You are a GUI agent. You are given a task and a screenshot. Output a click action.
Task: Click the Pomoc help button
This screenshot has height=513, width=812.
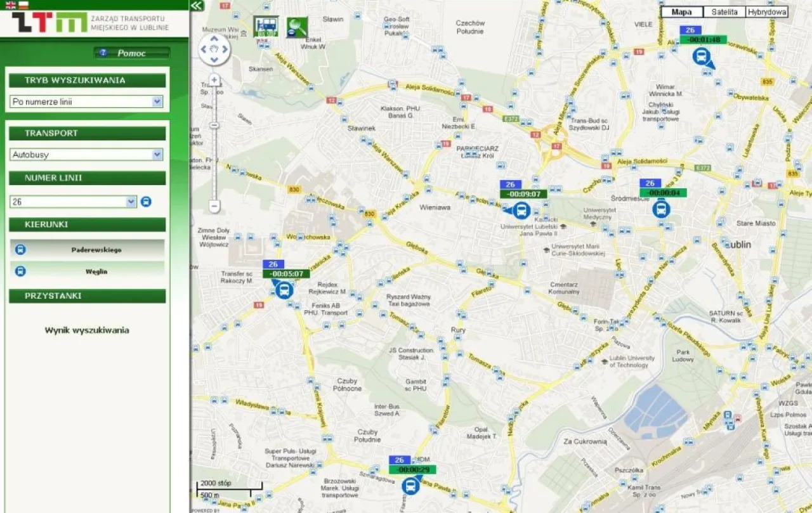(132, 53)
